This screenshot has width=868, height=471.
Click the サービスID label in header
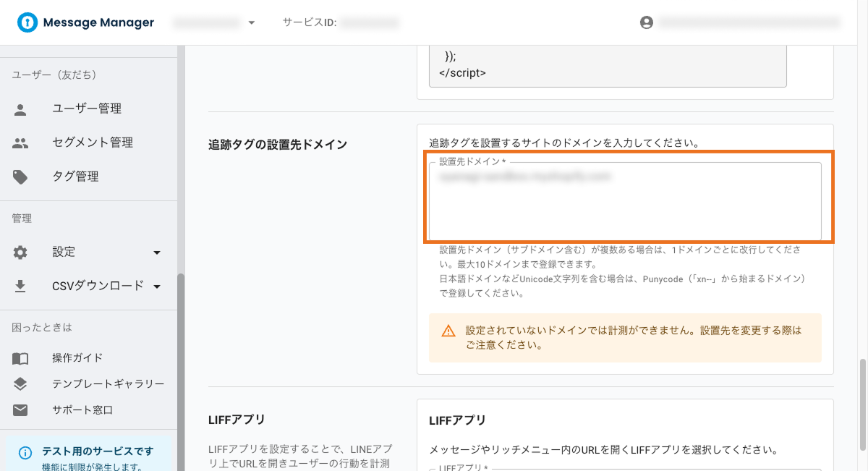pos(310,22)
